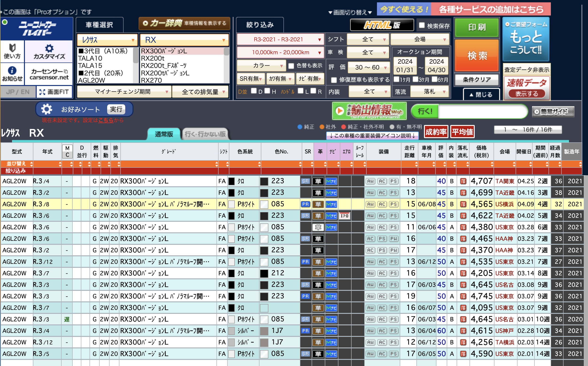This screenshot has height=366, width=588.
Task: Open the マイナーチェンジ期間 dropdown
Action: pyautogui.click(x=124, y=92)
